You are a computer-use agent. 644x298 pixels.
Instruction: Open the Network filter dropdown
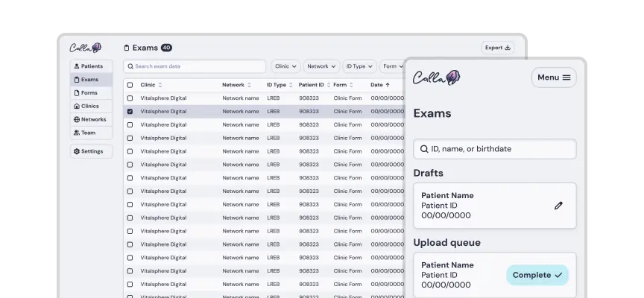click(x=321, y=66)
